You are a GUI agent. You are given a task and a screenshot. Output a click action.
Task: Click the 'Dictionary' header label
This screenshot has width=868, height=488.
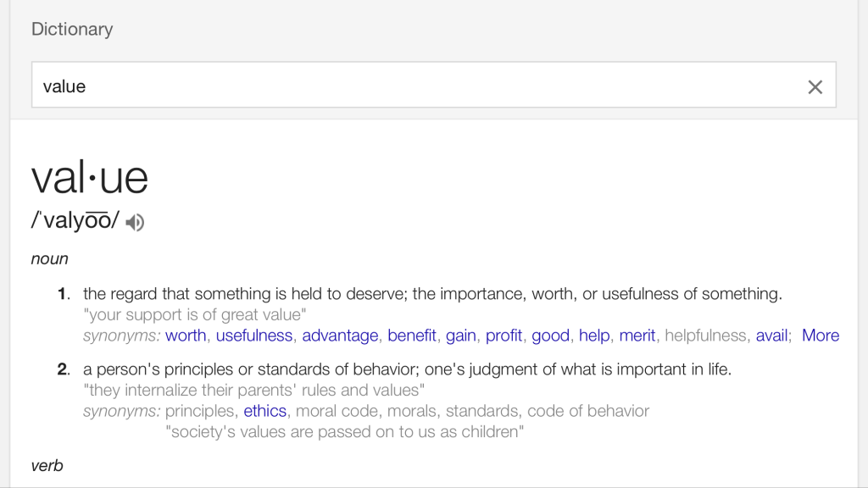point(72,29)
